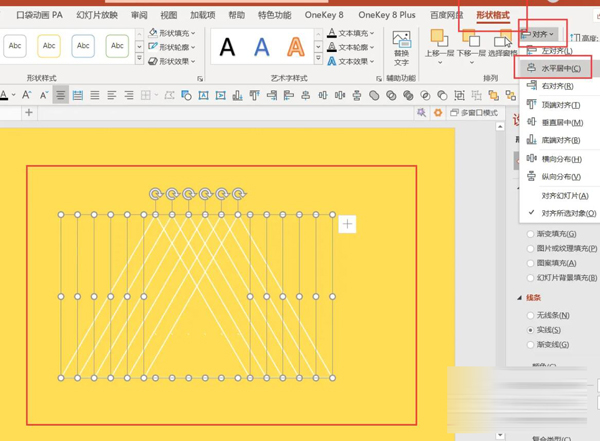
Task: Open the Align dropdown button
Action: [537, 34]
